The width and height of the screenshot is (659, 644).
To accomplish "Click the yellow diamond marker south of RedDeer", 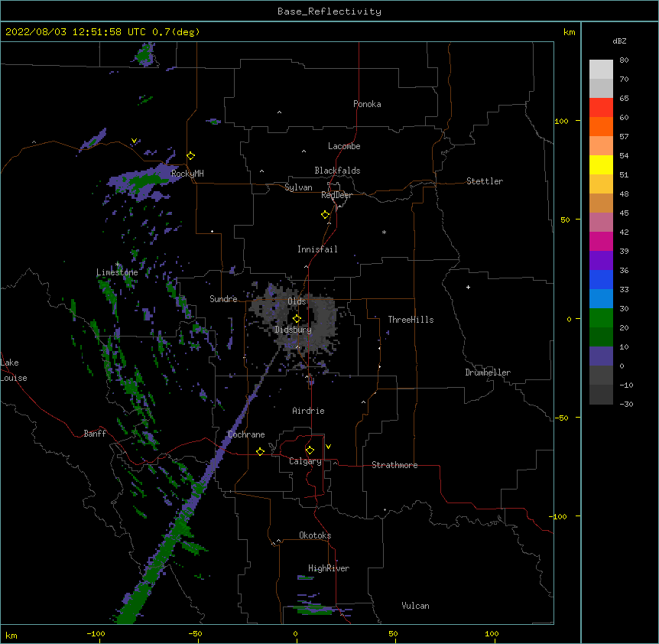I will click(x=326, y=215).
